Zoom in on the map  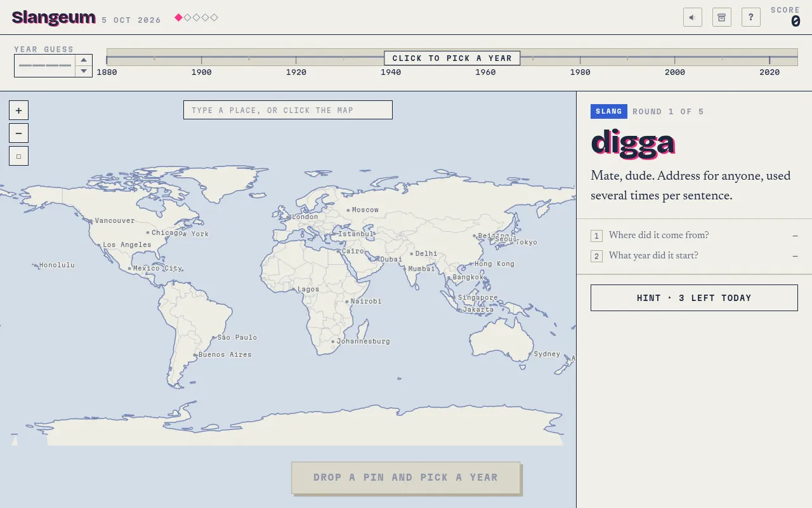click(x=18, y=110)
